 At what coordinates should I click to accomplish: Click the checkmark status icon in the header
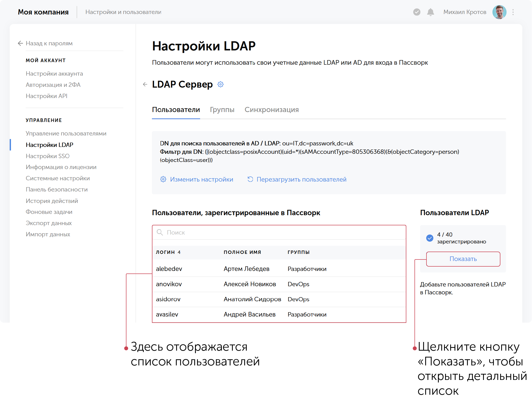pos(416,12)
